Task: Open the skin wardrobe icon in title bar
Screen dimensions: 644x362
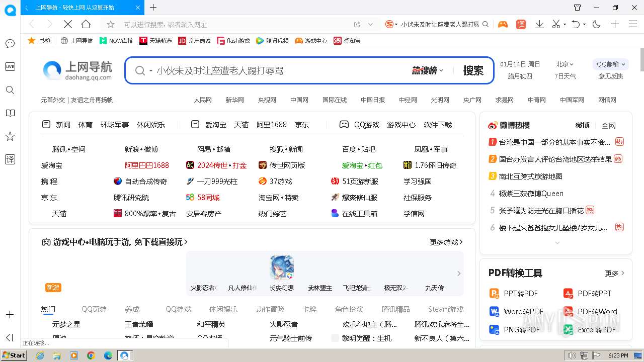Action: point(578,8)
